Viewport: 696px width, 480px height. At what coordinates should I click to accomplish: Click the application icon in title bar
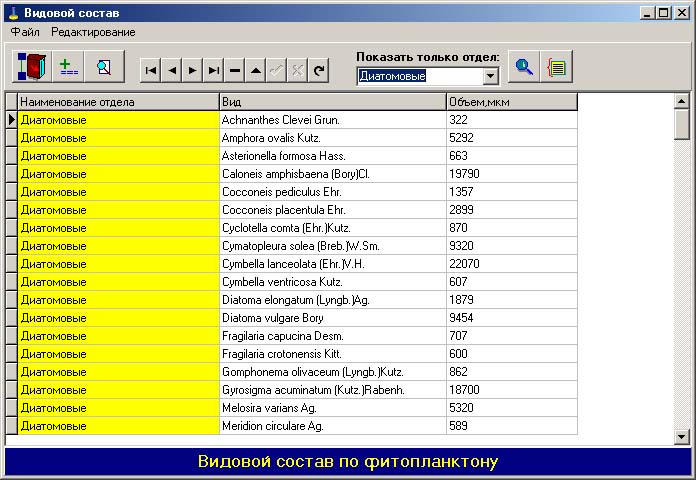[14, 13]
